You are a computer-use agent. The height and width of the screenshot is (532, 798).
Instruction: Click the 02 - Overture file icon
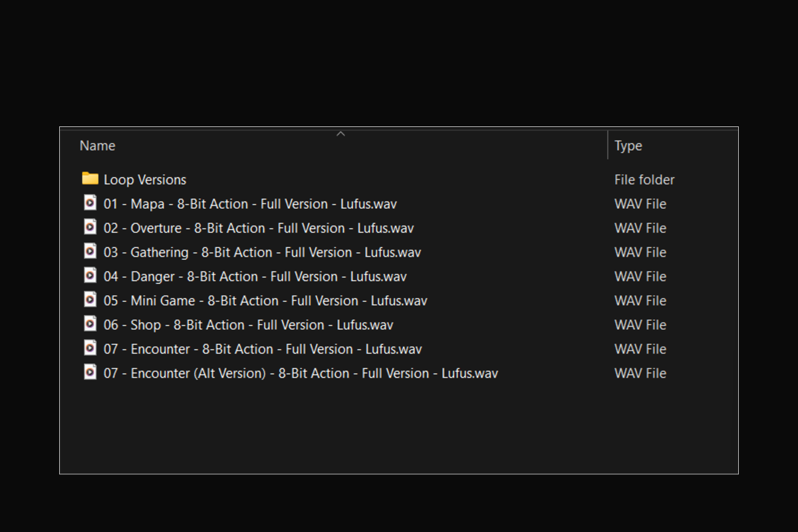point(90,227)
